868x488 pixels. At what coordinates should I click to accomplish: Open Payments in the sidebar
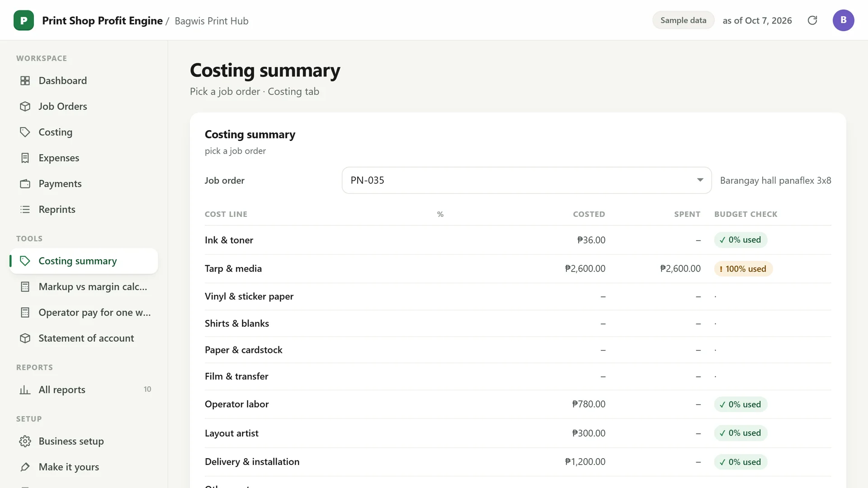[84, 183]
